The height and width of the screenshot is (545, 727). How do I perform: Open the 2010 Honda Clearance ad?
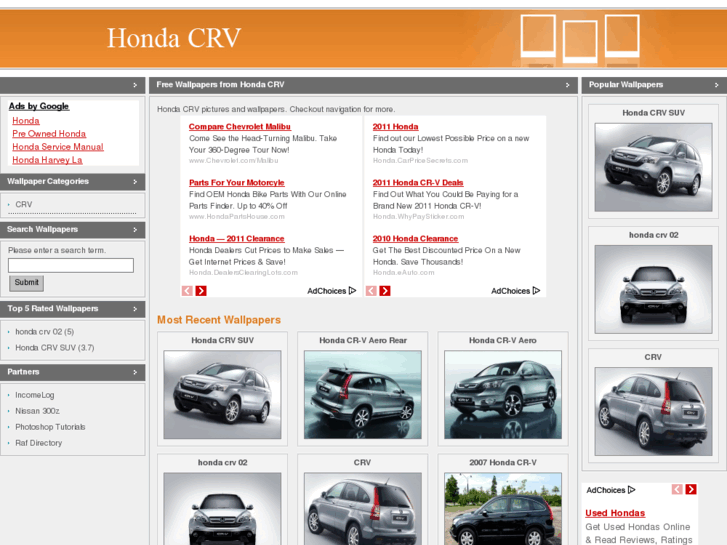(415, 238)
